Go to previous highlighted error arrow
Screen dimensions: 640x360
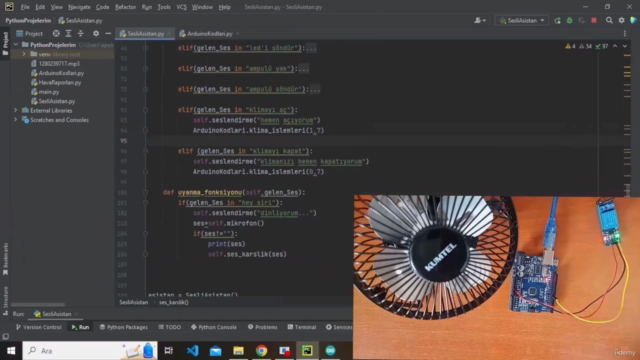[615, 46]
